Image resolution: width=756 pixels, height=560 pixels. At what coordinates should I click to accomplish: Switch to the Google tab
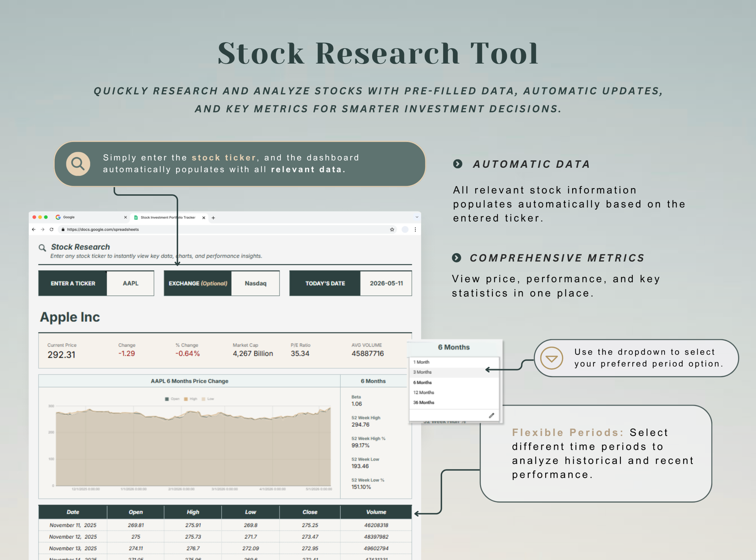(91, 217)
